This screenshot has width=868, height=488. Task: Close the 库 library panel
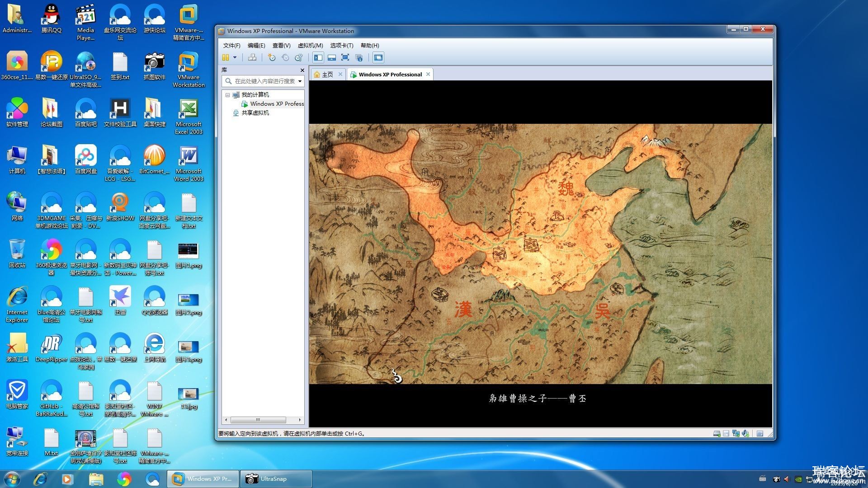coord(302,70)
